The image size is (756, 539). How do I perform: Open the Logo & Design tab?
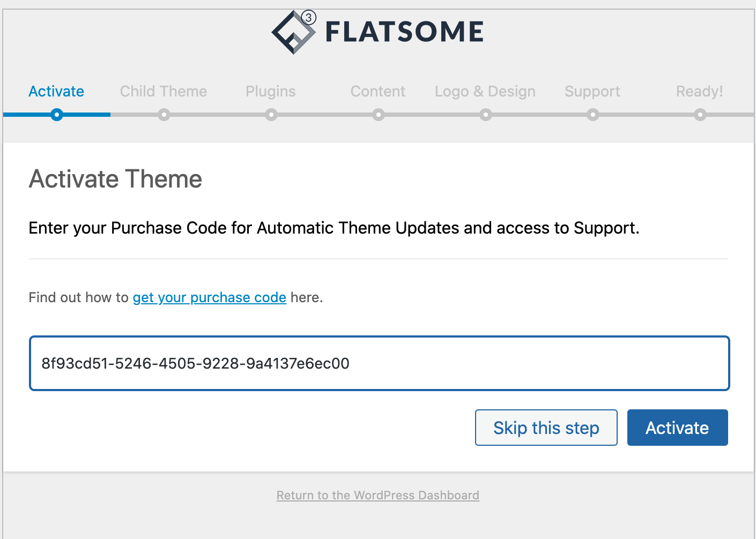(x=485, y=92)
